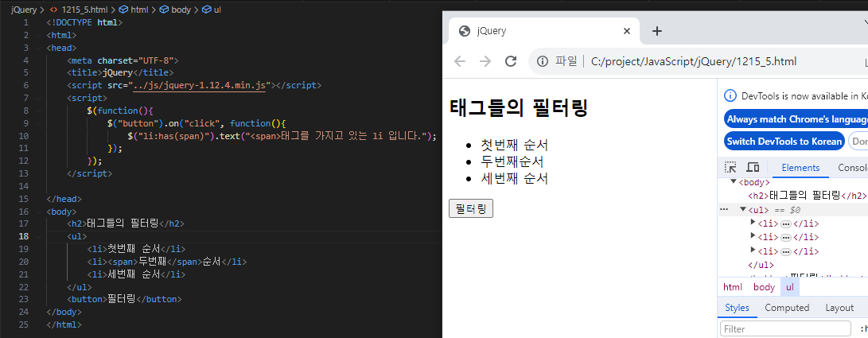Click the meta charset line in editor
This screenshot has height=338, width=868.
pyautogui.click(x=123, y=60)
